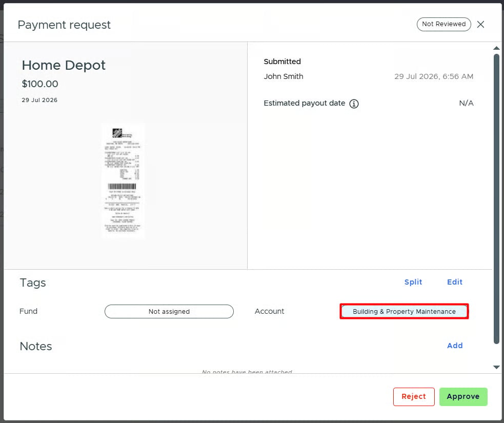Click the Split tags link
Viewport: 504px width, 423px height.
(x=413, y=282)
